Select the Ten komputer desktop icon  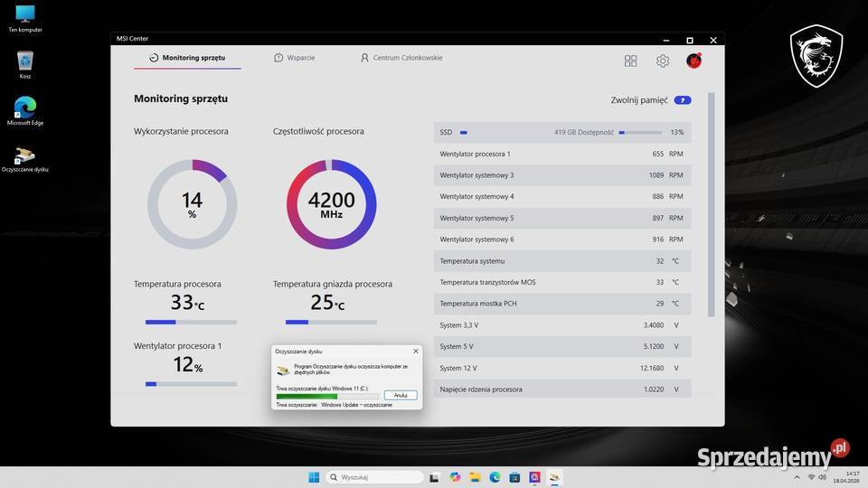pyautogui.click(x=25, y=16)
